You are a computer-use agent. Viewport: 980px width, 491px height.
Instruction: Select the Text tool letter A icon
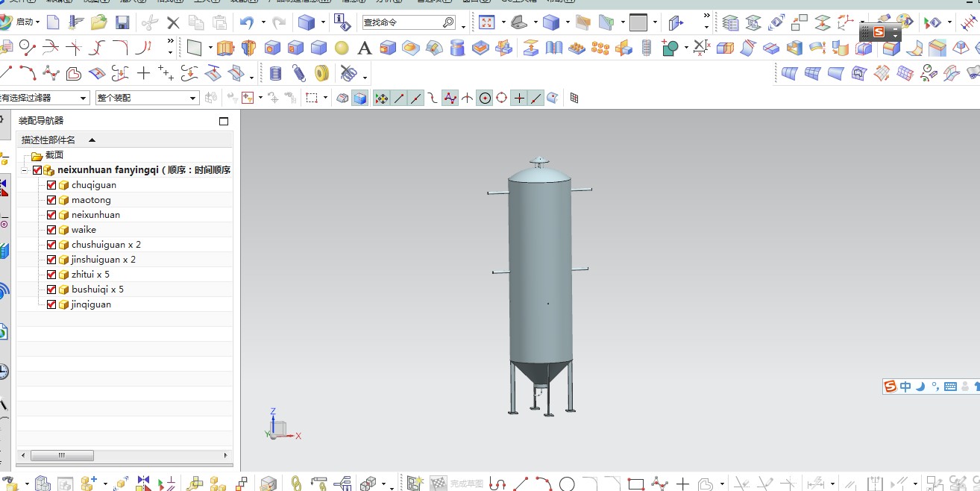[x=364, y=49]
